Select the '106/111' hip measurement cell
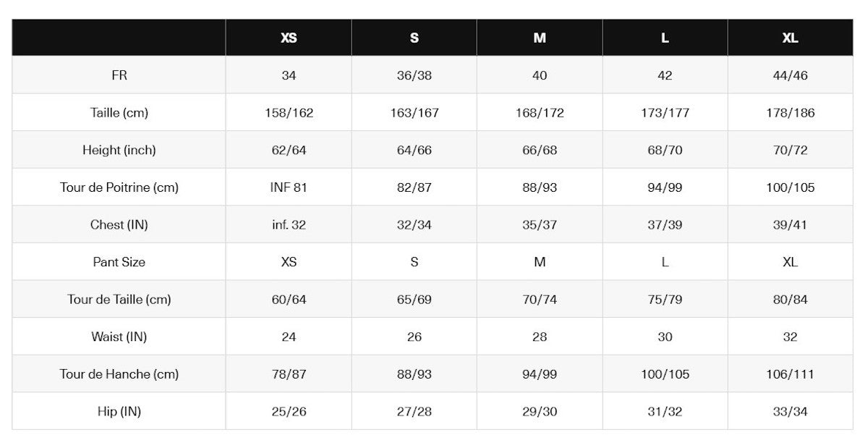The width and height of the screenshot is (868, 443). click(x=790, y=374)
